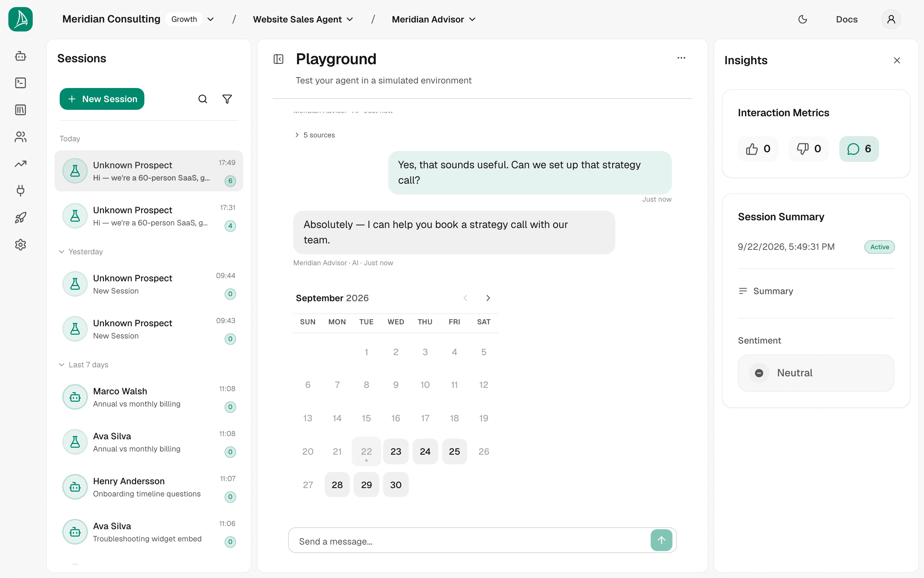The width and height of the screenshot is (924, 578).
Task: Click the message count metric chip
Action: pyautogui.click(x=859, y=149)
